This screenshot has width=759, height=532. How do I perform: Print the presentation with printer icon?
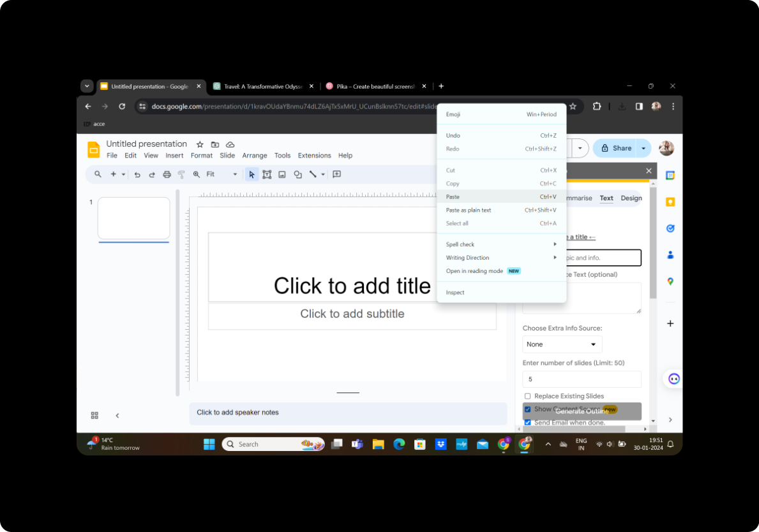167,175
